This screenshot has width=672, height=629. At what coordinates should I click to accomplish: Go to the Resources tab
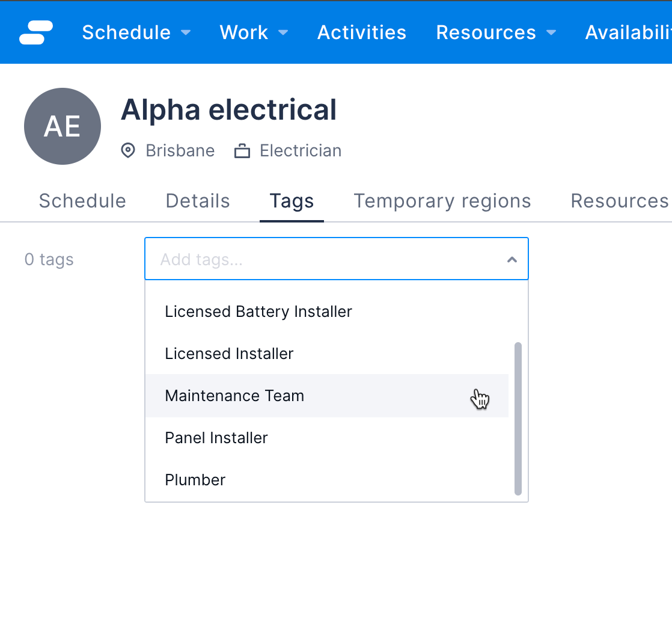(x=619, y=201)
